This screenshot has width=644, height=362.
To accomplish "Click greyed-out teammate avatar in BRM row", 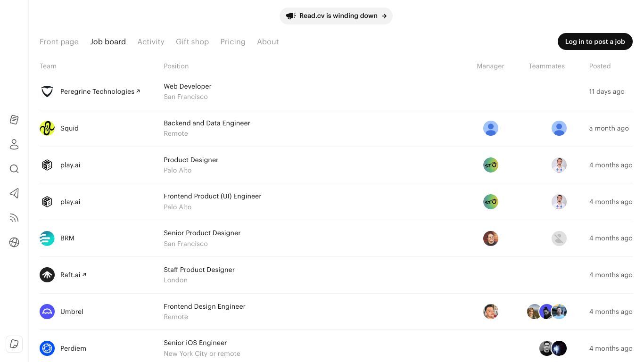I will coord(559,239).
